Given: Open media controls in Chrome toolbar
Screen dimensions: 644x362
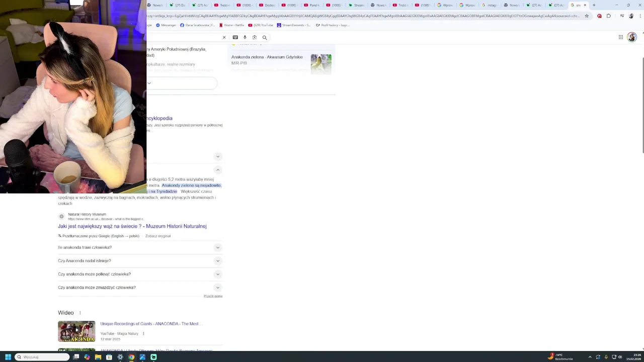Looking at the screenshot, I should (622, 16).
